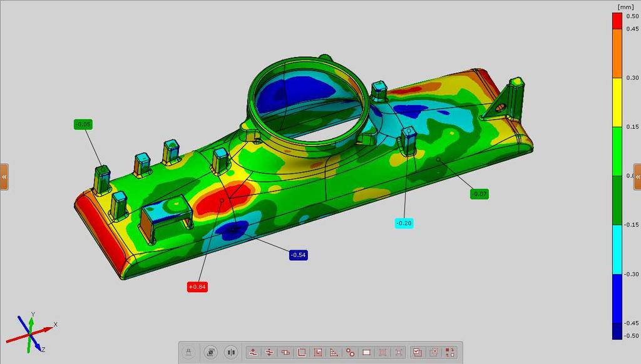Image resolution: width=641 pixels, height=364 pixels.
Task: Click the +0.84 measurement point in red zone
Action: 222,201
